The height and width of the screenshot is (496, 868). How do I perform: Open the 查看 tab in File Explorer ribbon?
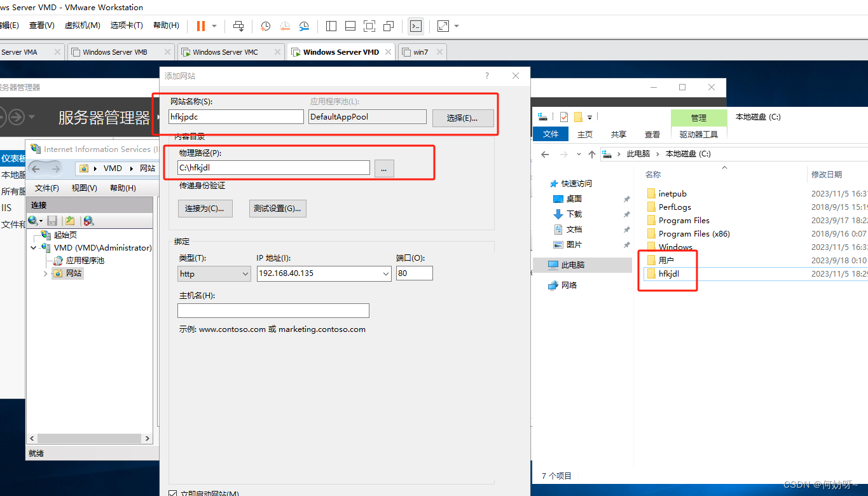[x=652, y=134]
